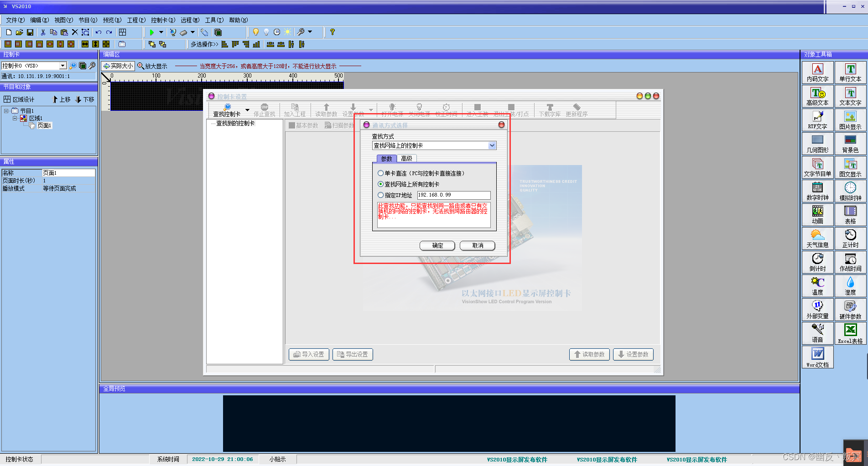Start playback with the green play icon
Image resolution: width=868 pixels, height=466 pixels.
pos(152,32)
